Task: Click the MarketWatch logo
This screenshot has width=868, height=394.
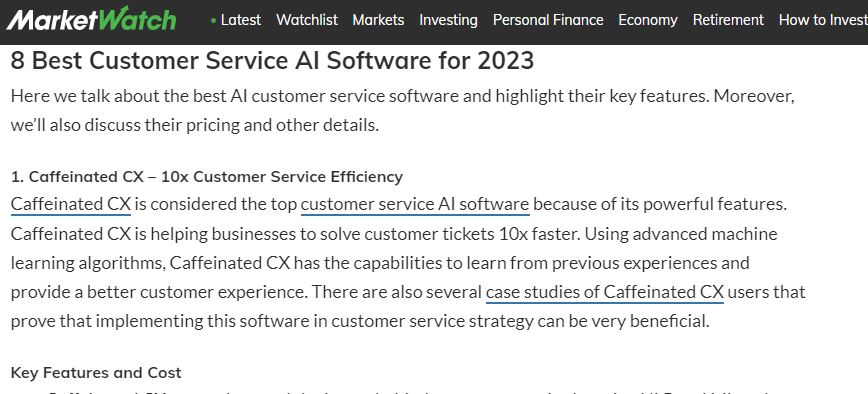Action: point(91,20)
